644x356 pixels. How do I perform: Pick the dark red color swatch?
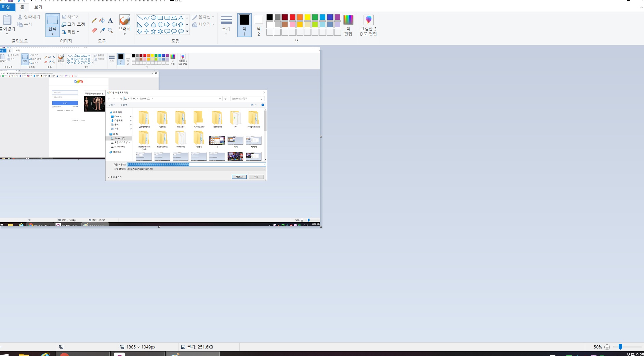(x=285, y=17)
